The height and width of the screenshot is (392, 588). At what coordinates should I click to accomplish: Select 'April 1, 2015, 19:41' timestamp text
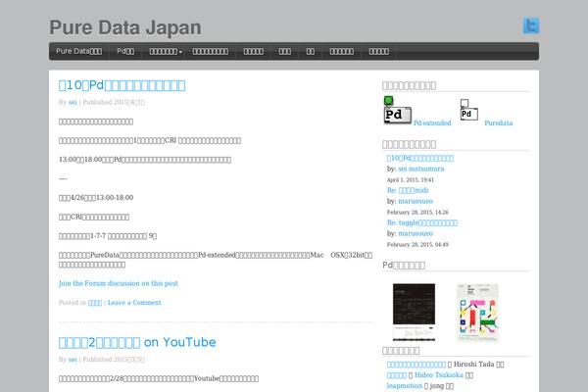point(411,180)
